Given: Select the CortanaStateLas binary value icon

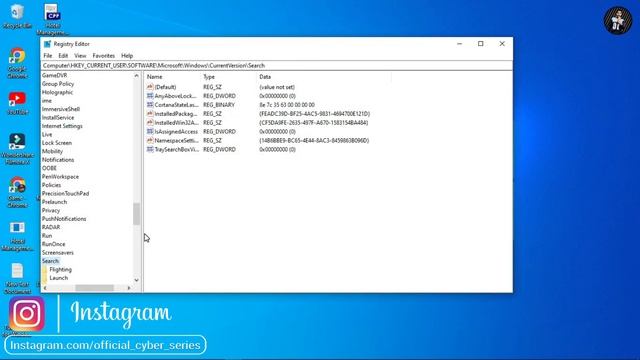Looking at the screenshot, I should [x=150, y=105].
